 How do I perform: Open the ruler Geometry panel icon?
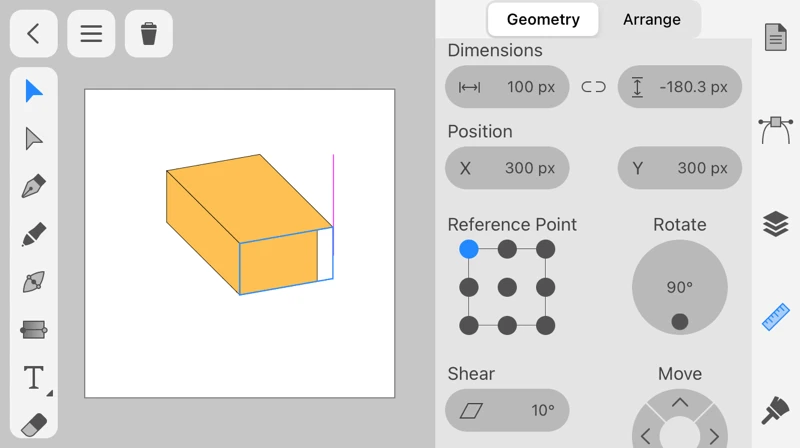pyautogui.click(x=776, y=317)
